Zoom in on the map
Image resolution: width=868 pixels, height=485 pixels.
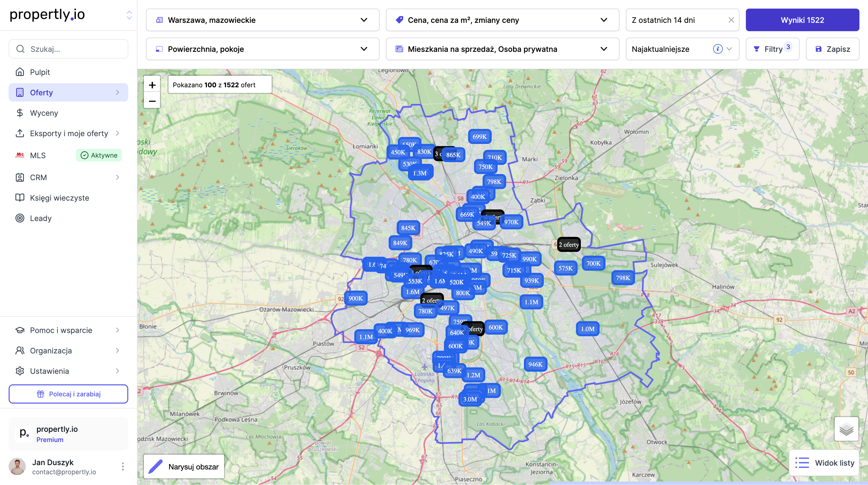[152, 85]
